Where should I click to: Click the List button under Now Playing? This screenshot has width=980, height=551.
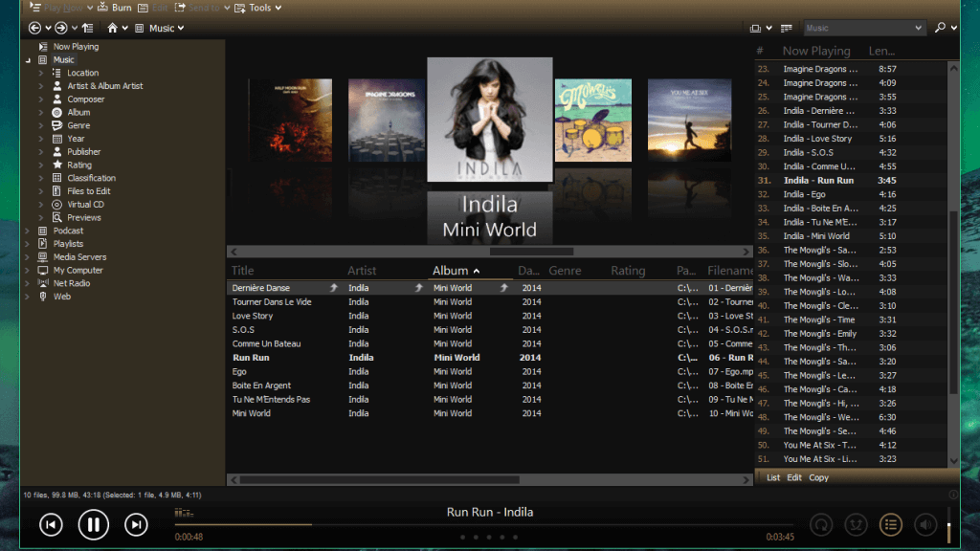click(x=773, y=477)
